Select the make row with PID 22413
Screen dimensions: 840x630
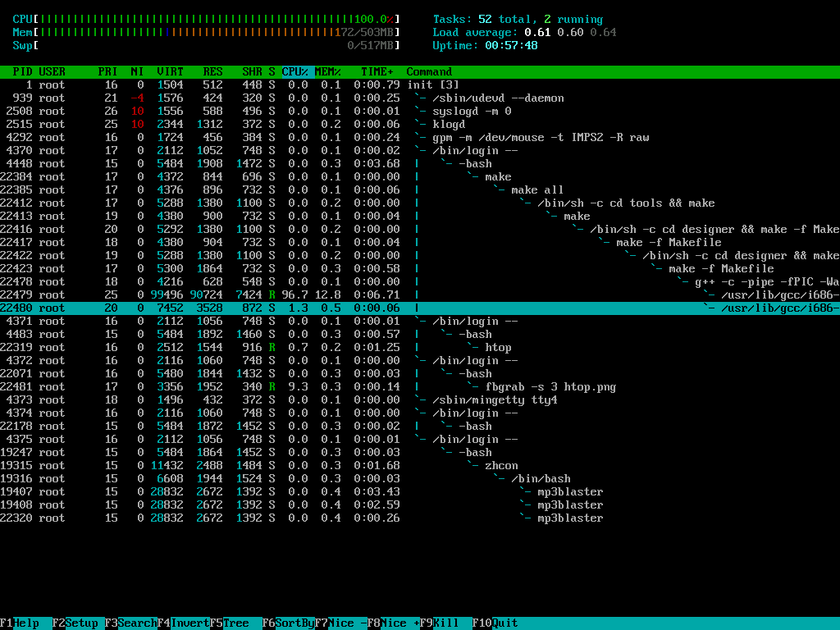click(420, 216)
